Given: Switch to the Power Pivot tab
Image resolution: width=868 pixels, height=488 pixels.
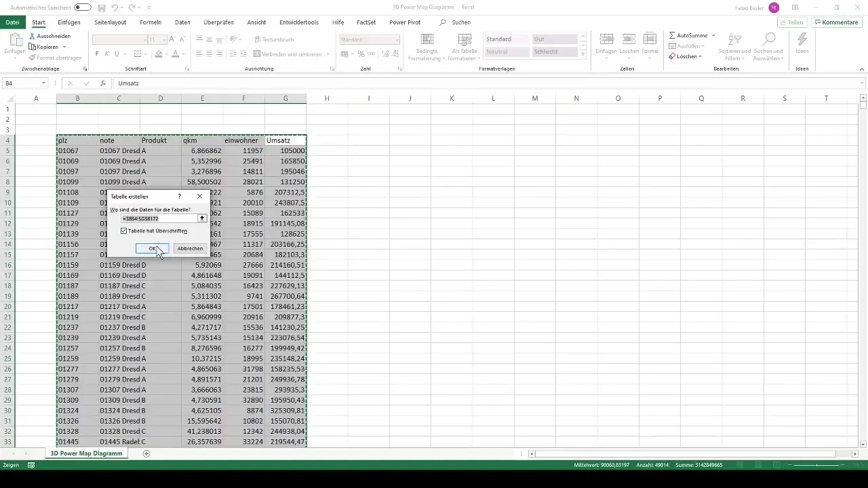Looking at the screenshot, I should [x=405, y=22].
